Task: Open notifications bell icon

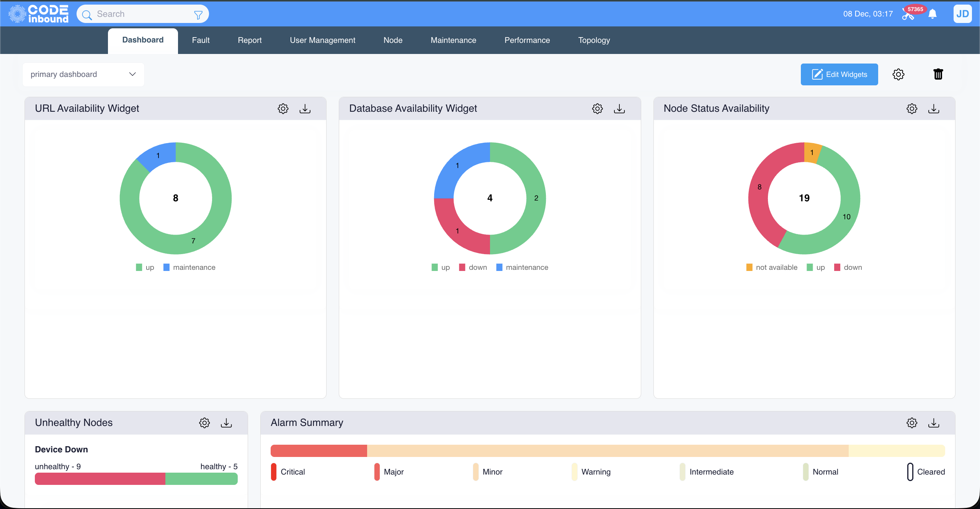Action: click(x=933, y=14)
